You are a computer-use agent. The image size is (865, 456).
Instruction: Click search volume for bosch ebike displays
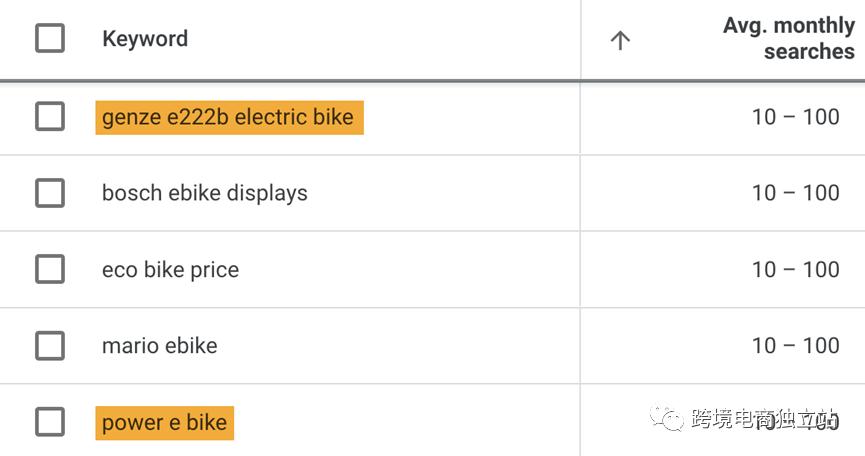[x=795, y=193]
